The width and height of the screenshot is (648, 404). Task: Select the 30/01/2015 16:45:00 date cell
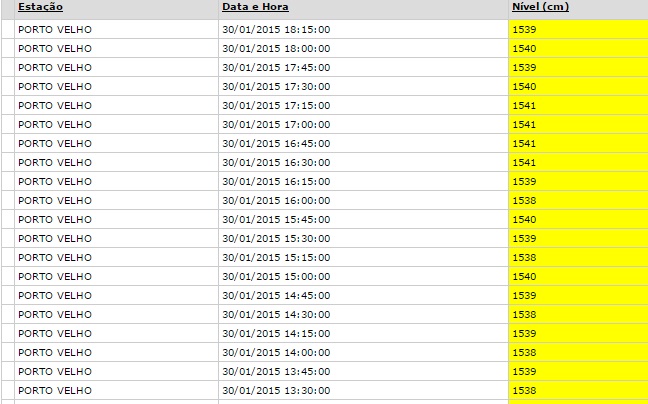pyautogui.click(x=276, y=144)
